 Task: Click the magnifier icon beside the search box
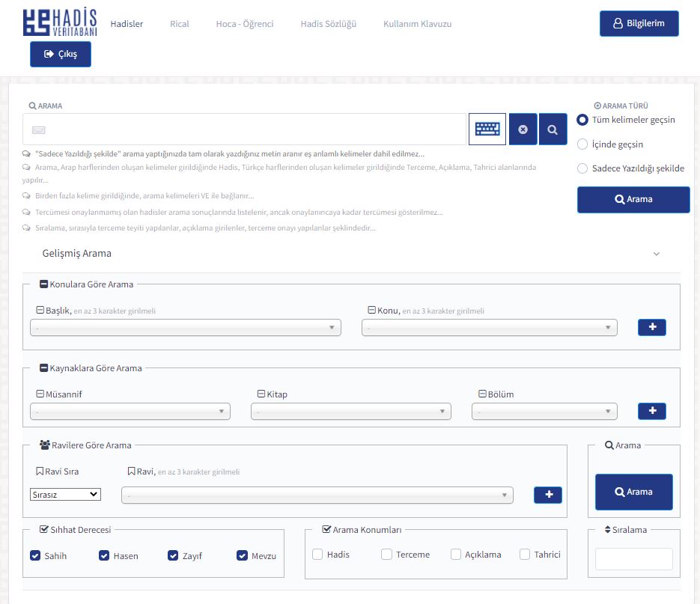point(553,129)
